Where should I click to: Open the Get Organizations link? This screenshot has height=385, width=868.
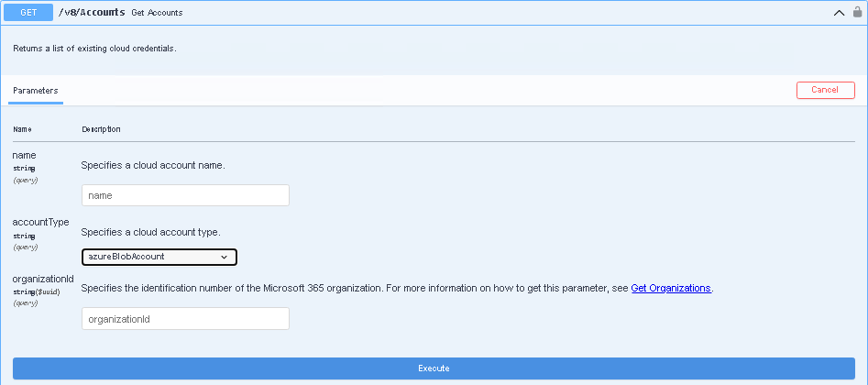671,288
